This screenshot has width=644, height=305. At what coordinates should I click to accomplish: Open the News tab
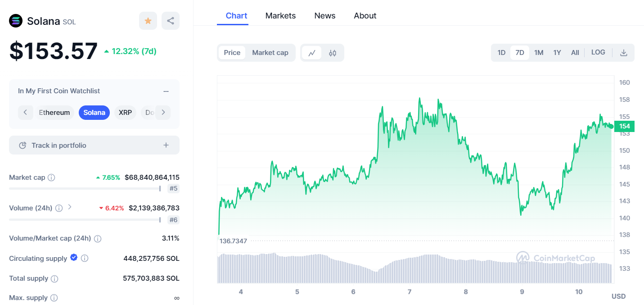point(324,16)
